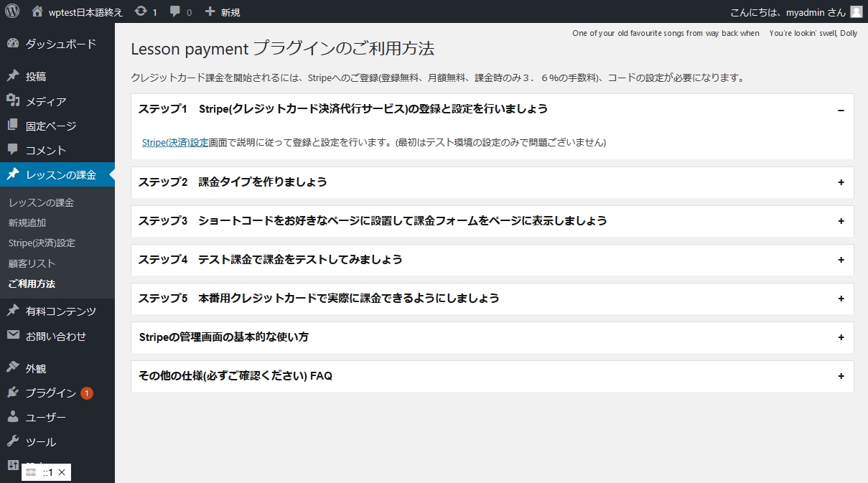
Task: Click the media icon beside メディア
Action: [13, 100]
